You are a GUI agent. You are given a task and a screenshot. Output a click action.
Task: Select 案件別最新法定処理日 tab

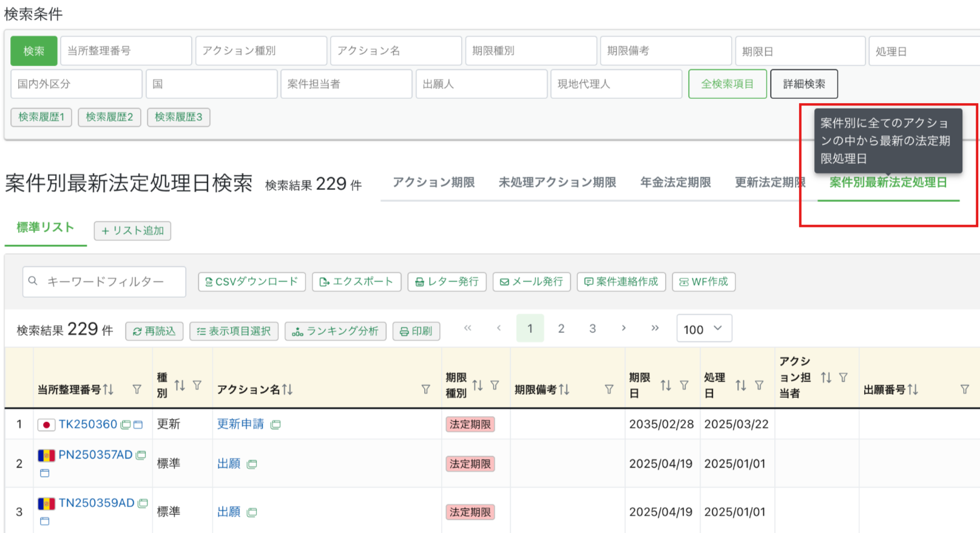click(888, 182)
